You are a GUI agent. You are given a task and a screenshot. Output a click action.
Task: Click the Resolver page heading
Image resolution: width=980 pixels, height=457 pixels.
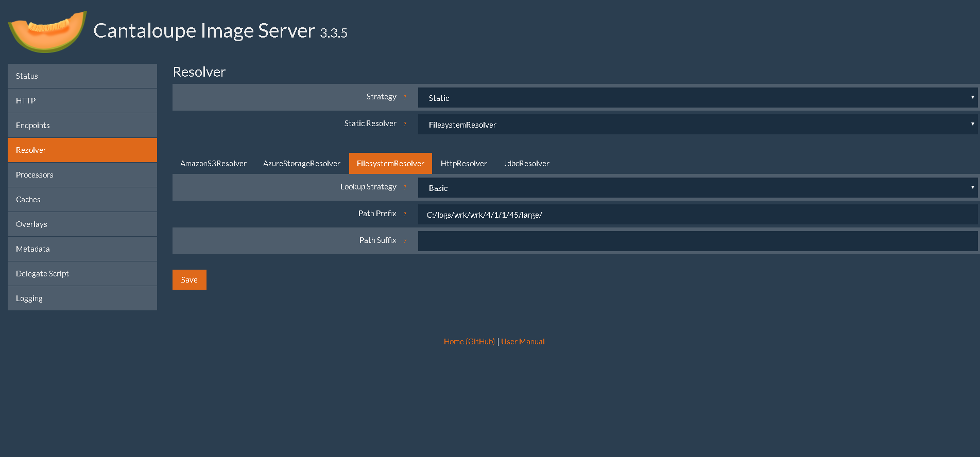point(199,72)
